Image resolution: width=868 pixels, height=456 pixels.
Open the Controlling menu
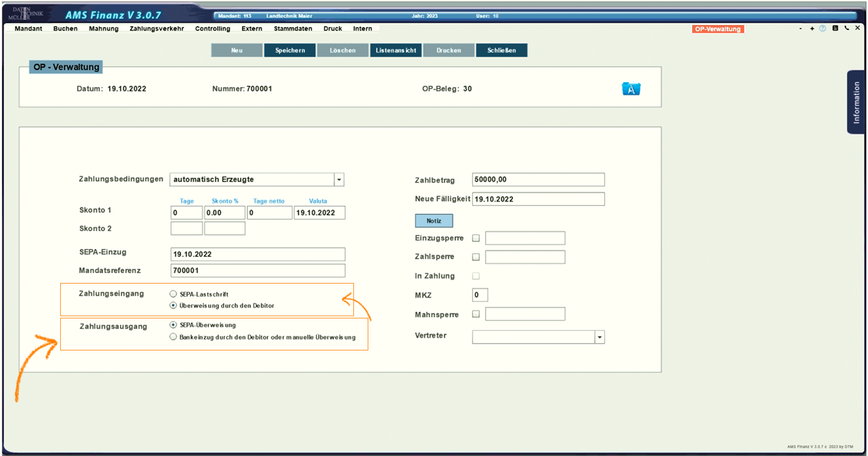(213, 29)
